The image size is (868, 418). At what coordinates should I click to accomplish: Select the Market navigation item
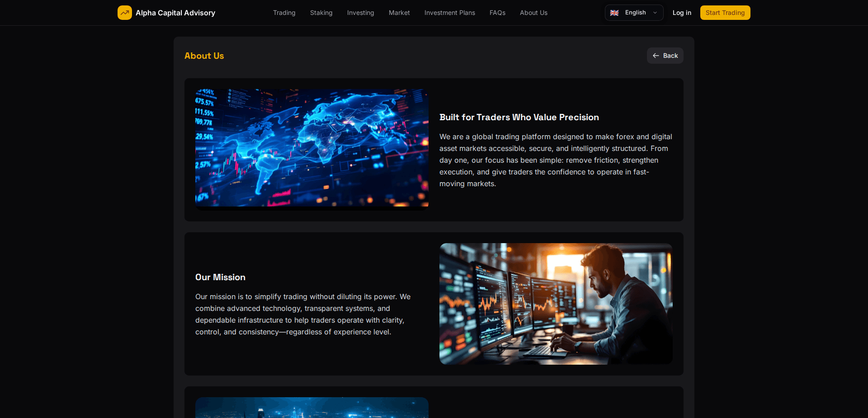click(x=399, y=13)
